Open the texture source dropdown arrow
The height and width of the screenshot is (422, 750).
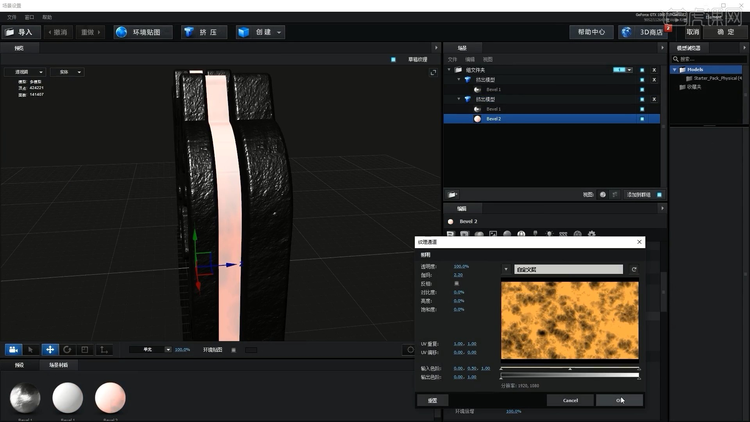pyautogui.click(x=506, y=269)
